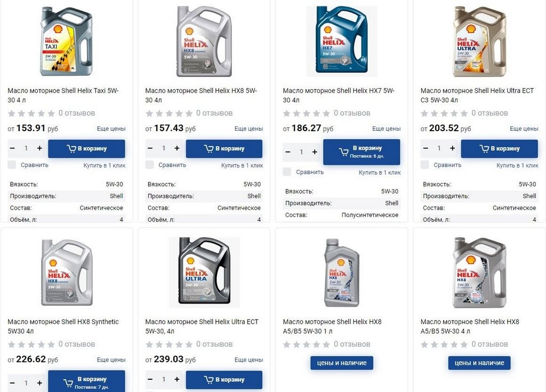View prices and availability for Helix HX8 A5/B5 1 л

(342, 363)
